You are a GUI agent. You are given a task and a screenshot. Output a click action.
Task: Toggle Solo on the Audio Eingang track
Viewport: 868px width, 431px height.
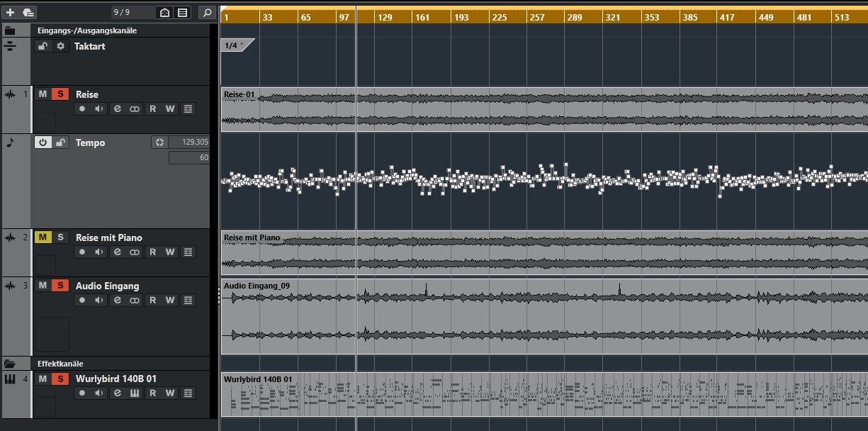click(60, 286)
